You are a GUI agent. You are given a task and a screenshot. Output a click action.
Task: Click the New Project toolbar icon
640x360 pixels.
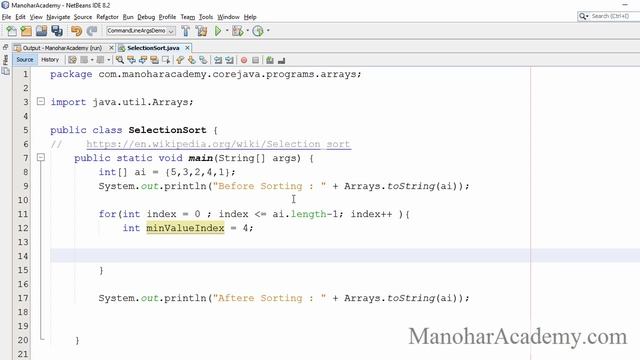(26, 31)
